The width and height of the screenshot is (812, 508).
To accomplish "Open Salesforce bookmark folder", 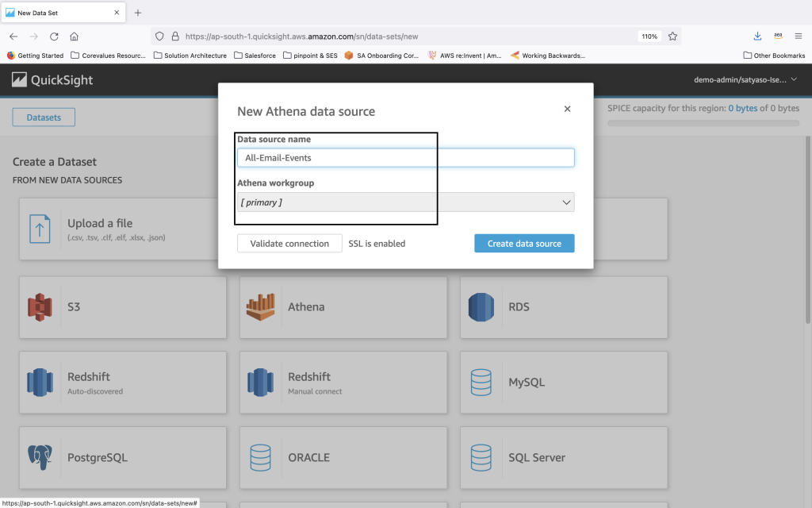I will (255, 56).
